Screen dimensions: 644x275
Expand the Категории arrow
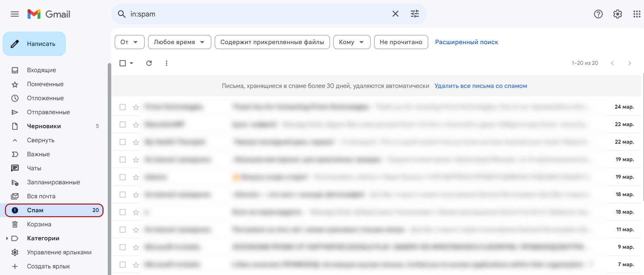point(7,238)
